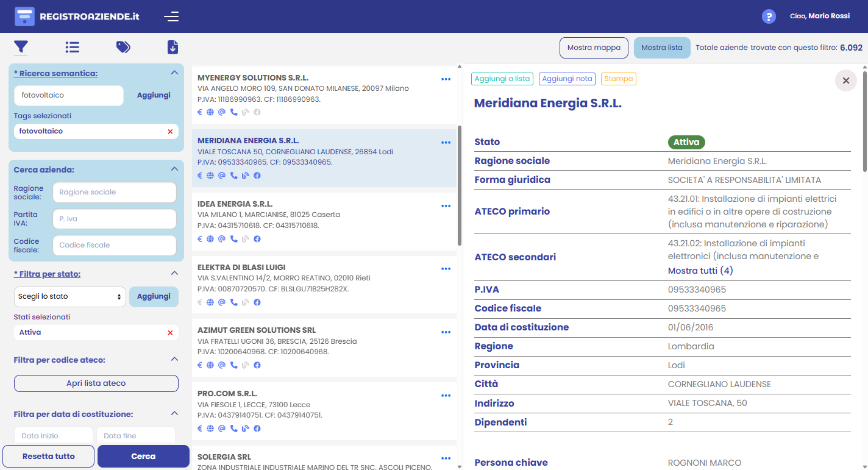Click the Aggiungi nota button

click(567, 79)
